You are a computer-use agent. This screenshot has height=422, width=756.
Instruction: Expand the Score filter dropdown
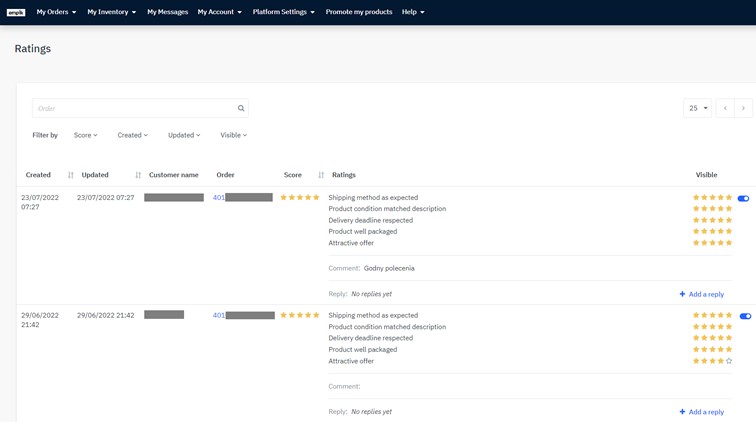[85, 135]
